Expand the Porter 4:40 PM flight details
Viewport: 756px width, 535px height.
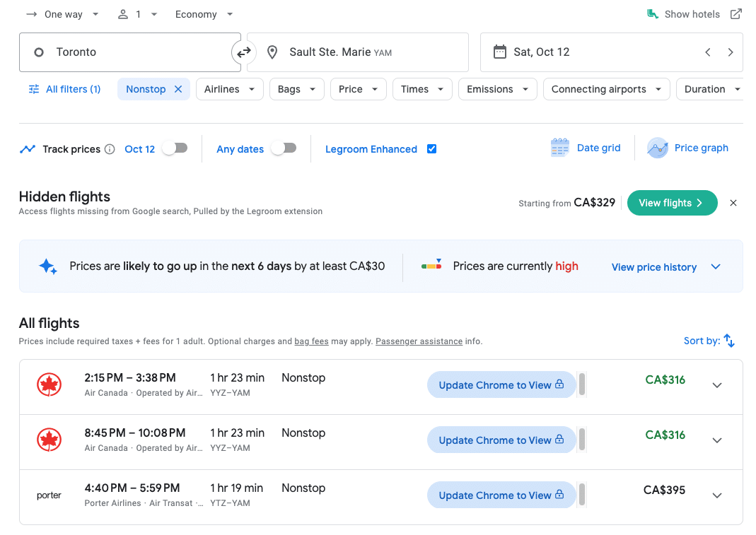(716, 495)
